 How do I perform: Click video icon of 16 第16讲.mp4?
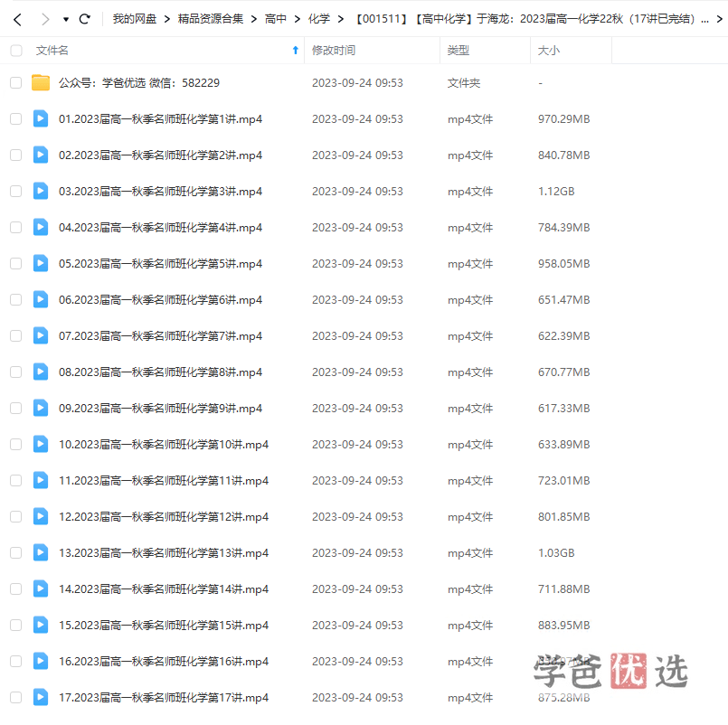pos(41,662)
